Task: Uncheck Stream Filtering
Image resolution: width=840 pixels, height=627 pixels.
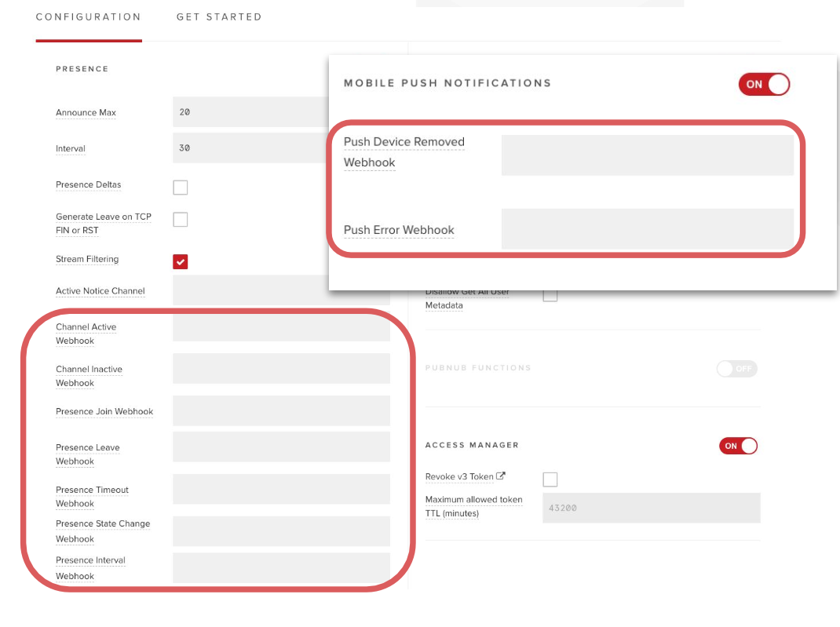Action: 180,261
